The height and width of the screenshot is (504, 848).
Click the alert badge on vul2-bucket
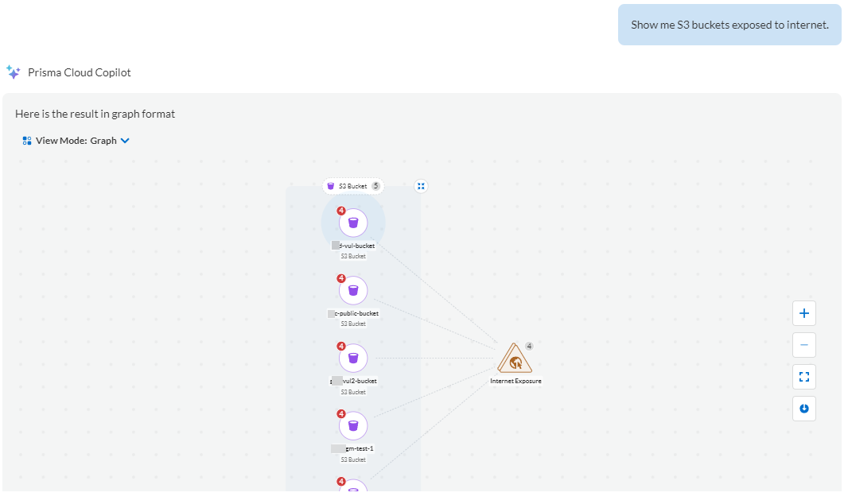[340, 347]
